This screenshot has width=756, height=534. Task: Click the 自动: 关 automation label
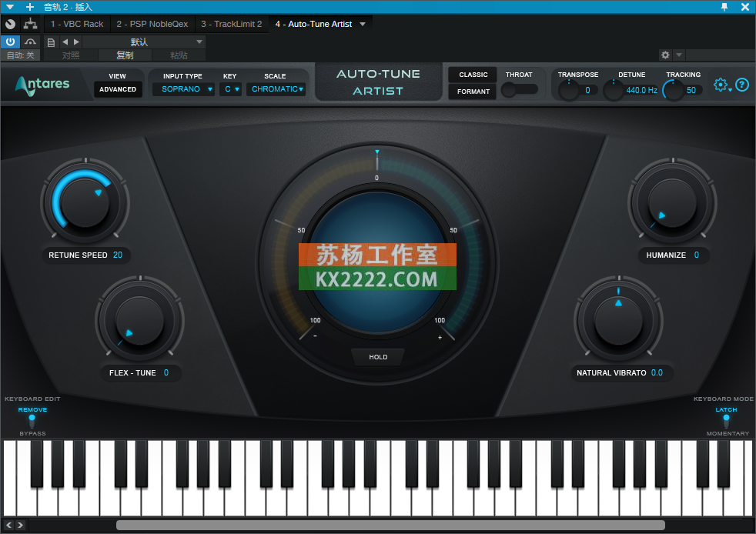point(20,55)
